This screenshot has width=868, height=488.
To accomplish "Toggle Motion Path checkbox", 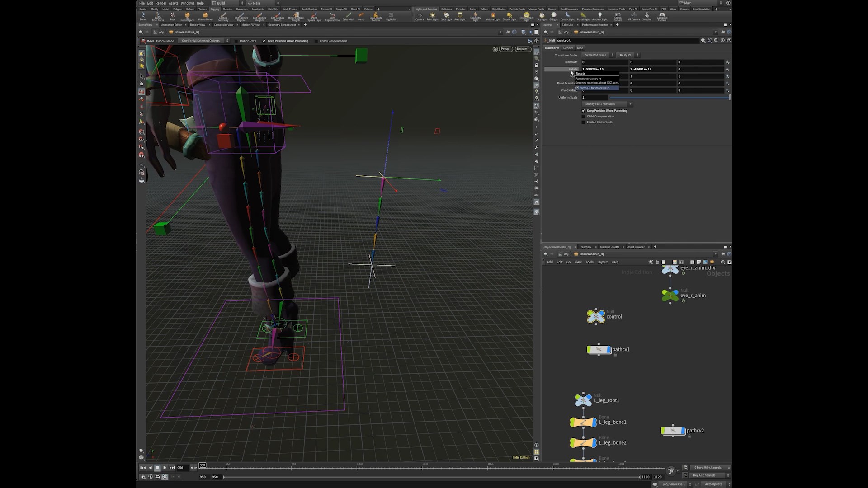I will [x=236, y=41].
